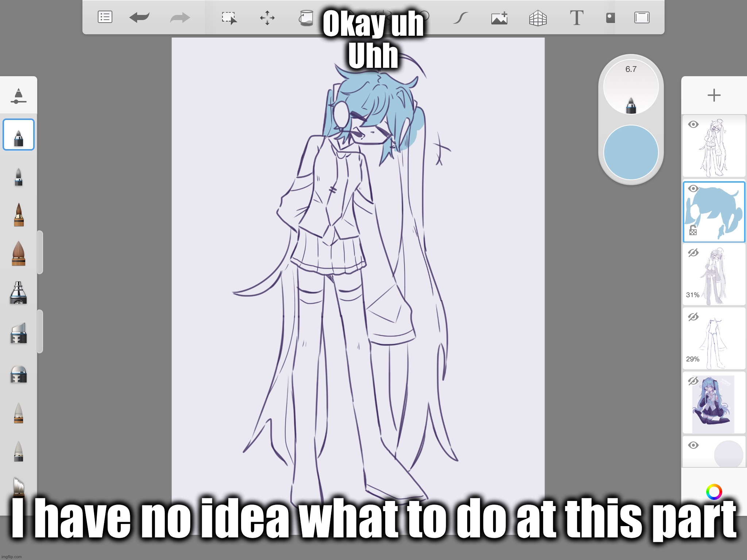The height and width of the screenshot is (560, 747).
Task: Click the lower left panel resize handle
Action: 40,331
